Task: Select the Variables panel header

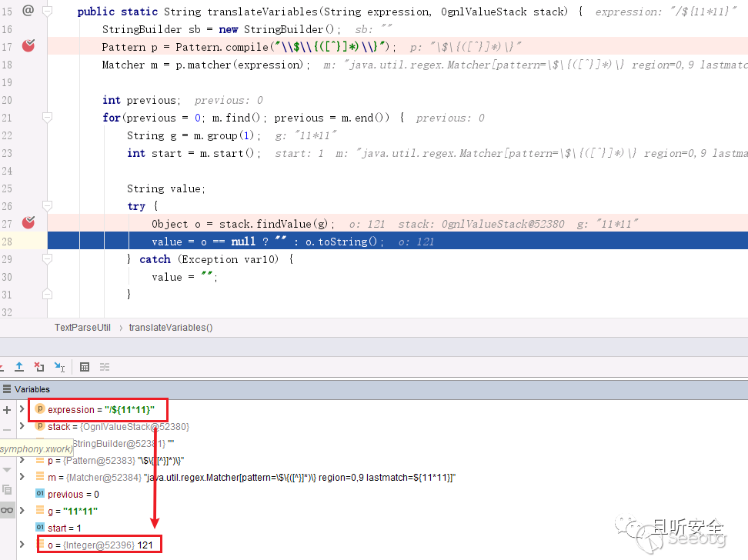Action: [31, 389]
